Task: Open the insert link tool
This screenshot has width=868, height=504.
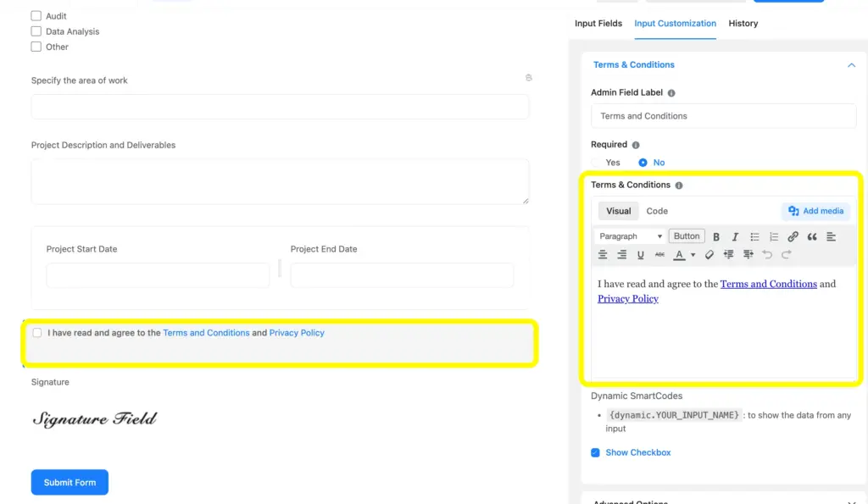Action: (x=793, y=237)
